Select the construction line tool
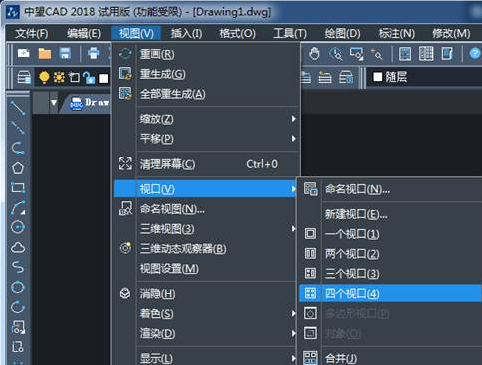 [18, 128]
